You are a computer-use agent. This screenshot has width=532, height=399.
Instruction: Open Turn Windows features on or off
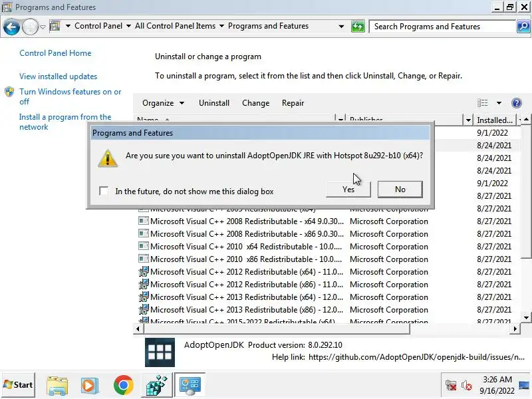tap(70, 96)
